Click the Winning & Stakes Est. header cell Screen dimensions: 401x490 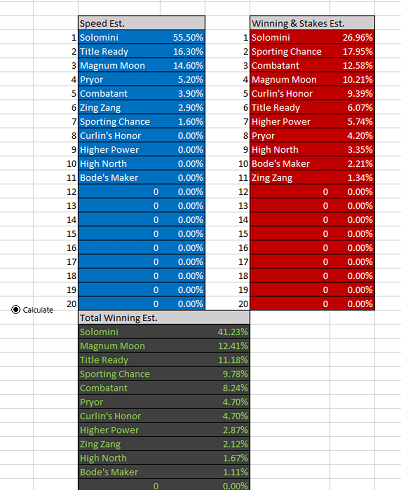(312, 23)
